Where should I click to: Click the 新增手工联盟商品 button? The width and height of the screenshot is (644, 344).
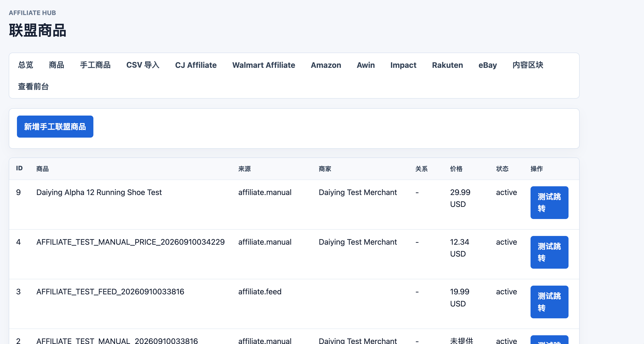[x=55, y=126]
